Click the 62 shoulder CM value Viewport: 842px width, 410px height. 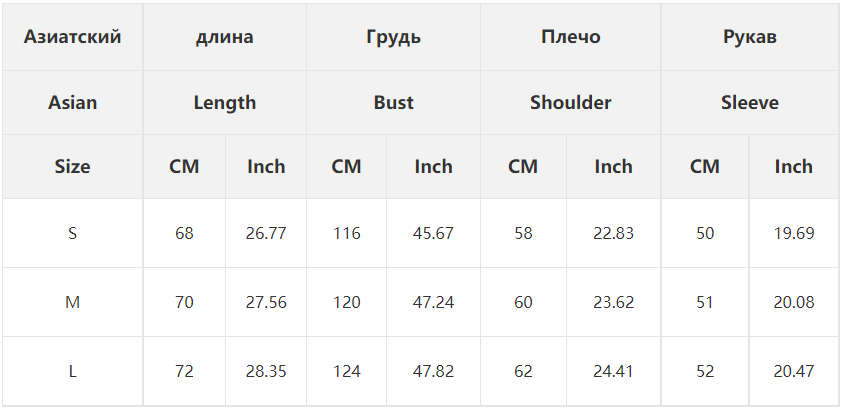[523, 371]
